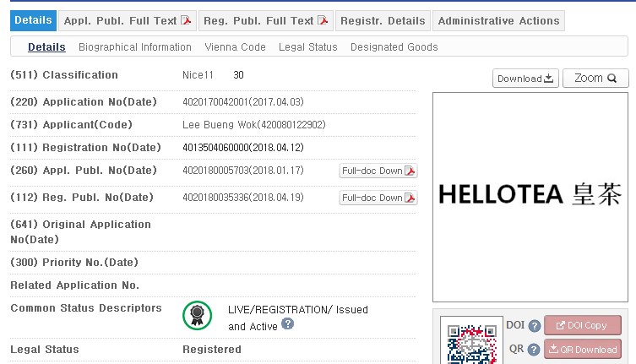Viewport: 636px width, 364px height.
Task: Select the Details sub-tab link
Action: click(46, 47)
